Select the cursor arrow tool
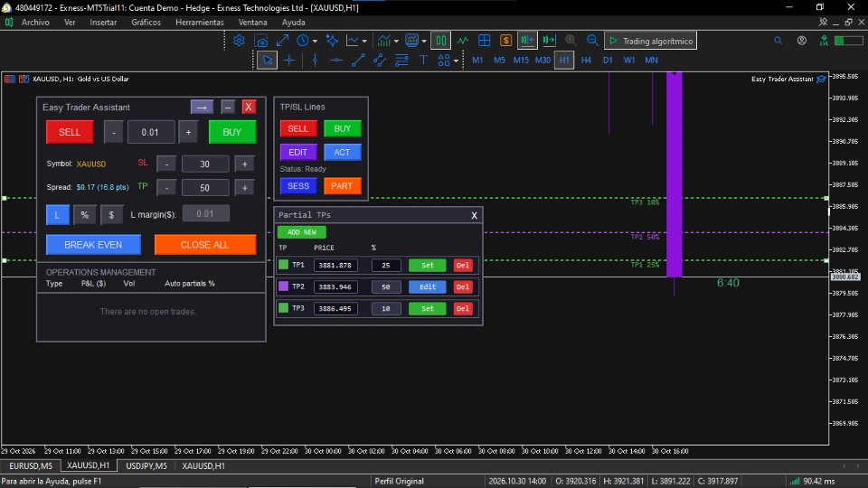 (267, 61)
